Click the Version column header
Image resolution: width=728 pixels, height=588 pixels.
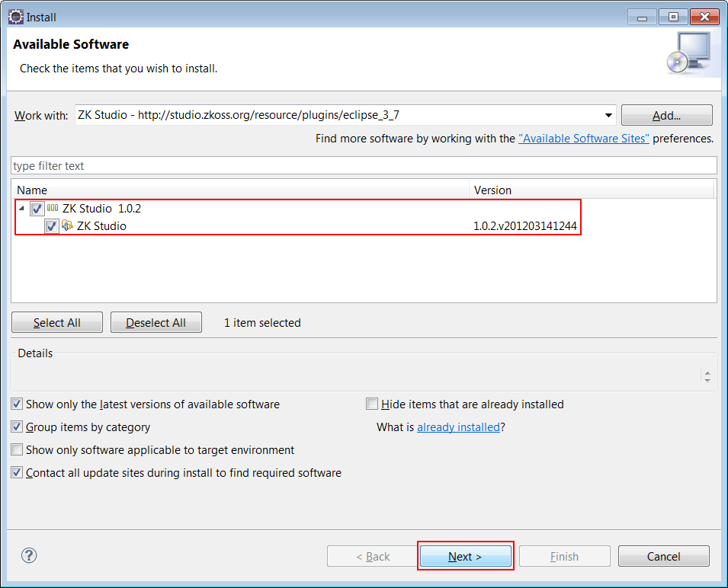(x=592, y=190)
